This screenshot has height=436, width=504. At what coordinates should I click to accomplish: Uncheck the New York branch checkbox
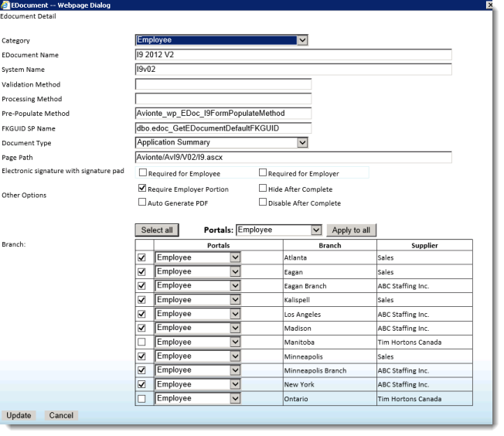[x=141, y=384]
